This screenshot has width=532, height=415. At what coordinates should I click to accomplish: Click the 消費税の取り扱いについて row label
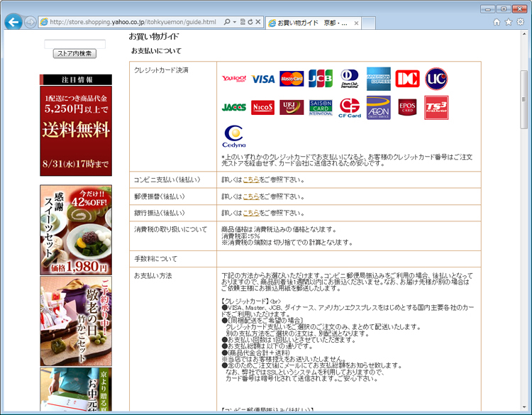[171, 229]
